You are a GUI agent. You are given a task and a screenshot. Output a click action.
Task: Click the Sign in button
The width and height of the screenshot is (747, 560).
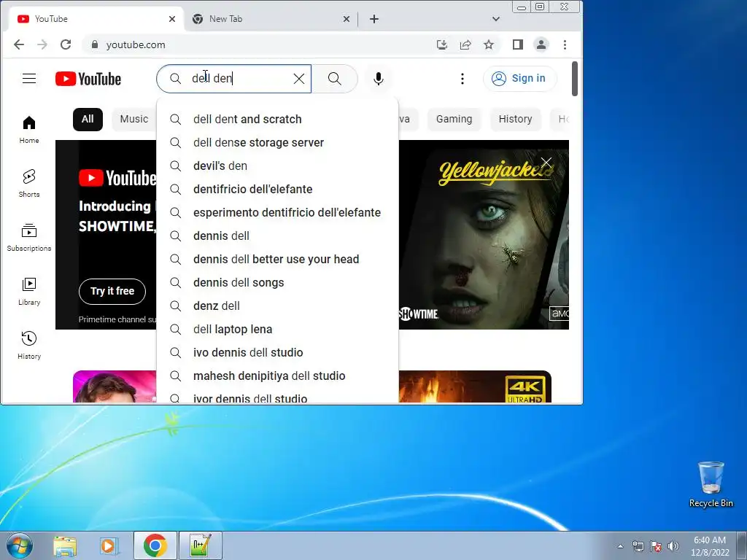(x=519, y=79)
